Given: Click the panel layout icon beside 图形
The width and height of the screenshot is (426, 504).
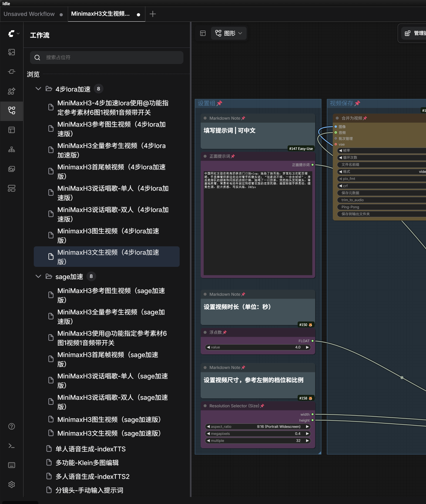Looking at the screenshot, I should pyautogui.click(x=203, y=33).
